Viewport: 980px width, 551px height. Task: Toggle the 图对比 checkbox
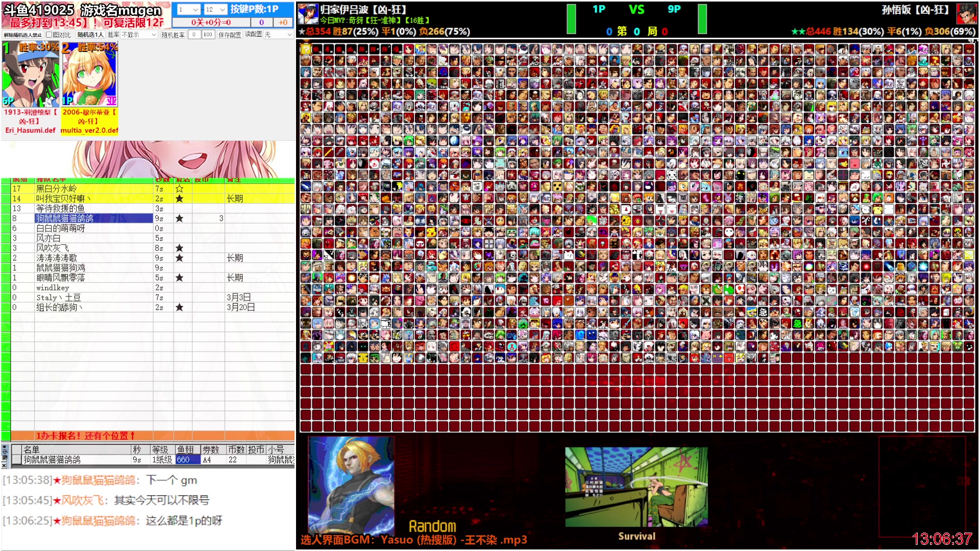point(49,35)
